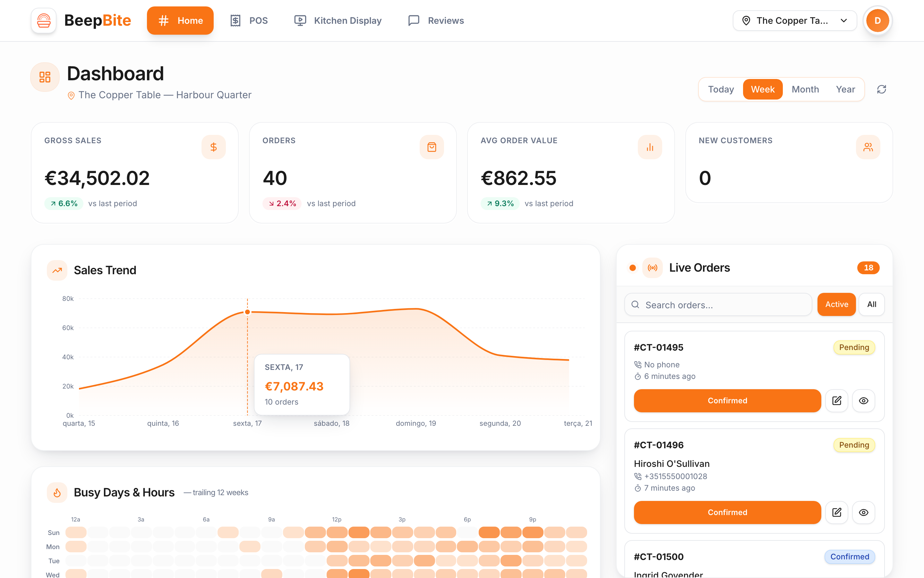Viewport: 924px width, 578px height.
Task: Click the Pending badge on #CT-01496
Action: [x=854, y=445]
